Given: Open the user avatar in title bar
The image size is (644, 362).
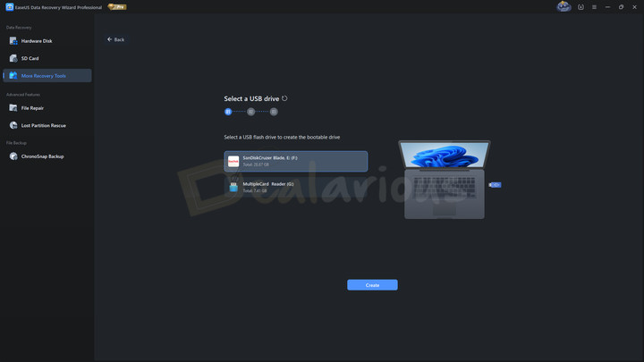Looking at the screenshot, I should [x=563, y=6].
